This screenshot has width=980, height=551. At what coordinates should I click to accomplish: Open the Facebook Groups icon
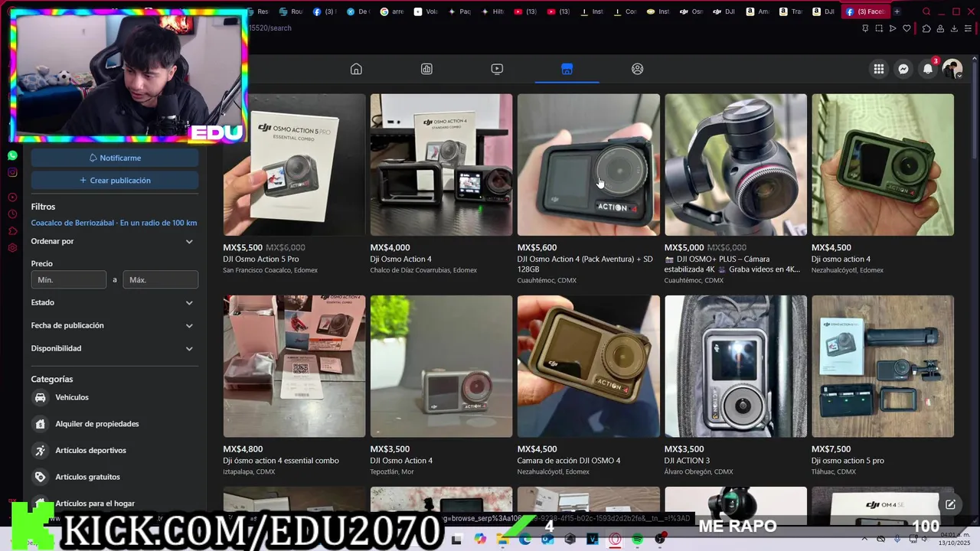click(x=637, y=69)
